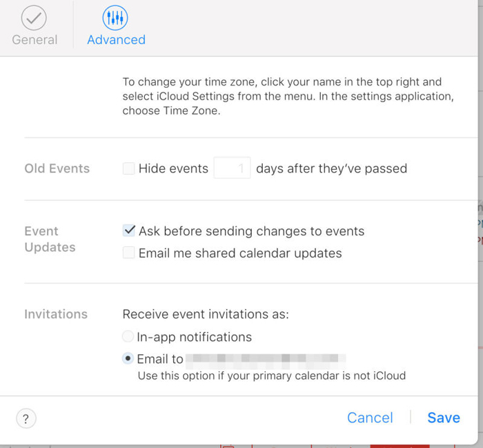Click the Old Events section label
Image resolution: width=483 pixels, height=448 pixels.
(x=57, y=168)
